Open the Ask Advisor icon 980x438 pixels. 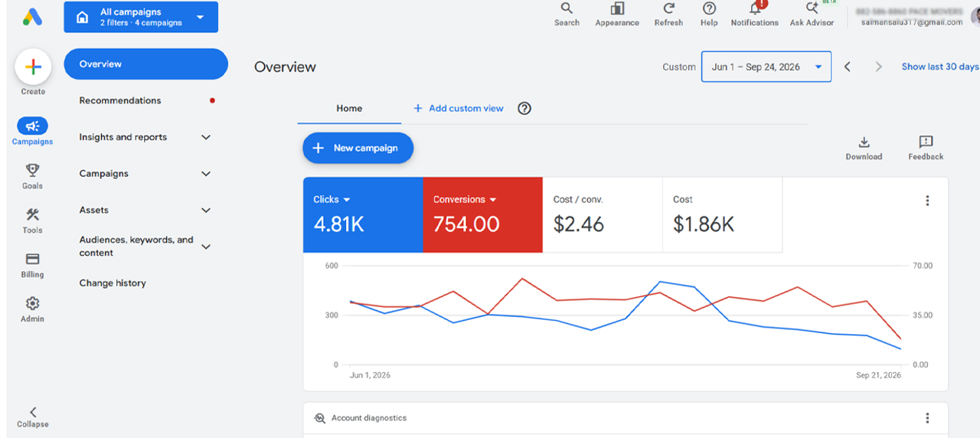pos(812,8)
